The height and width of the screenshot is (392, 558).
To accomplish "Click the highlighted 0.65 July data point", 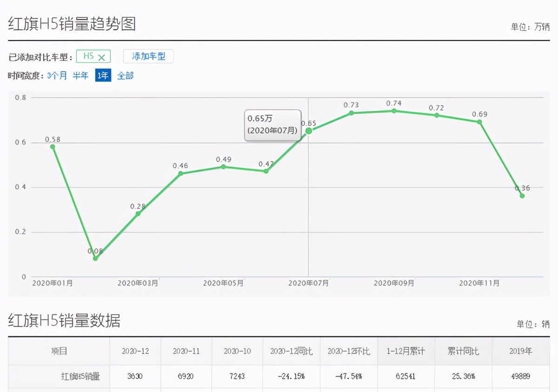I will [309, 131].
